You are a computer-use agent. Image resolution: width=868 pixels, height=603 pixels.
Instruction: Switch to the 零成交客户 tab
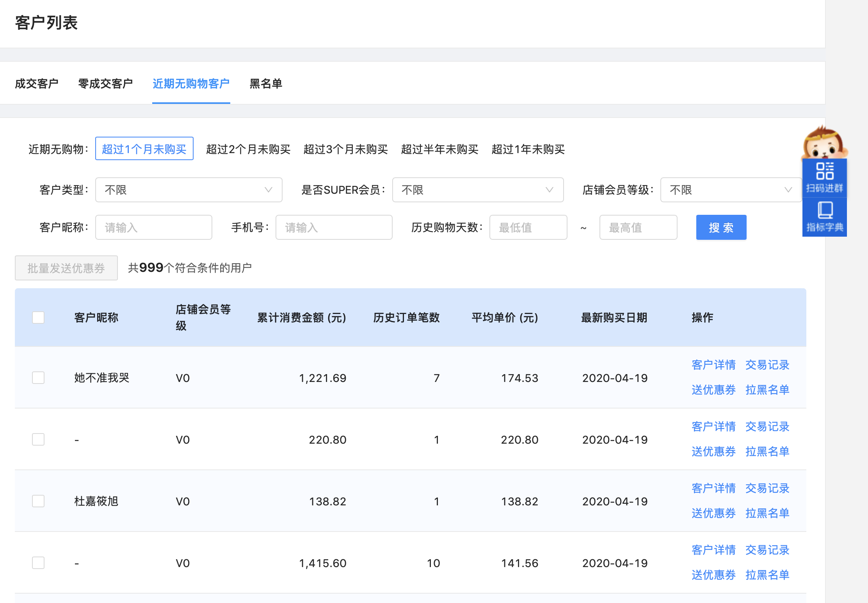(105, 84)
